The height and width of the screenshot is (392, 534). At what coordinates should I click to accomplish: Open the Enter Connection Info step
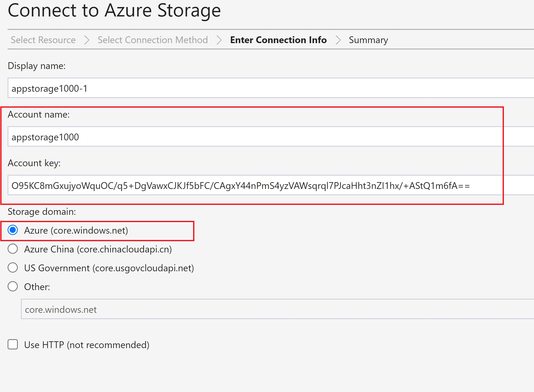(278, 40)
